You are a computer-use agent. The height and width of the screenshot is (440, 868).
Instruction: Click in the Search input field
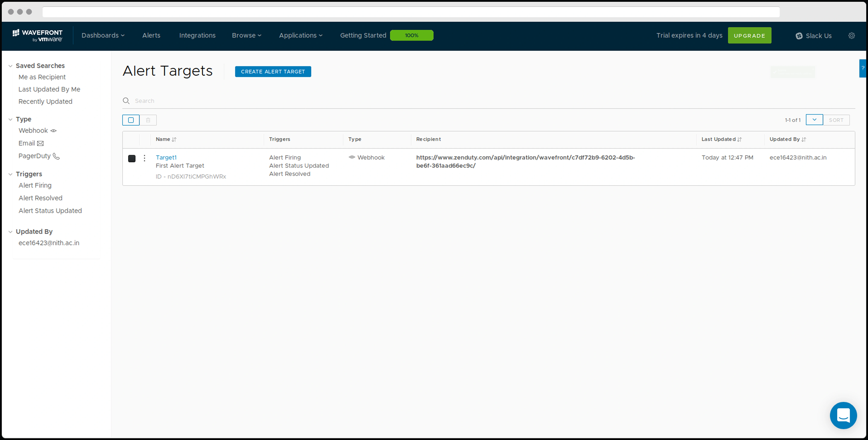point(303,101)
